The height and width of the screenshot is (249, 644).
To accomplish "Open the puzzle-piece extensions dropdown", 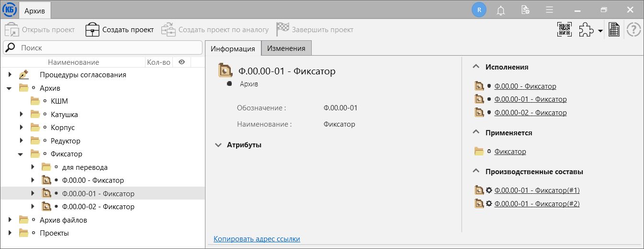I will (590, 30).
